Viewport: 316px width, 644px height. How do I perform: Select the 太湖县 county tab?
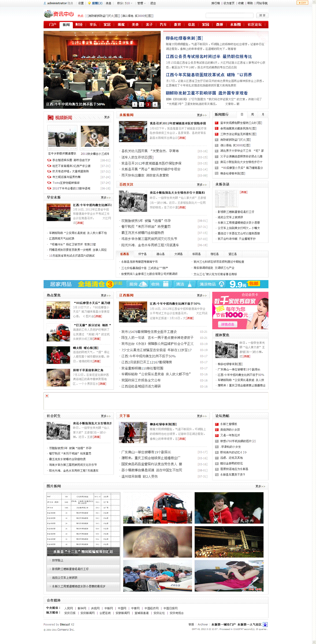coord(178,254)
